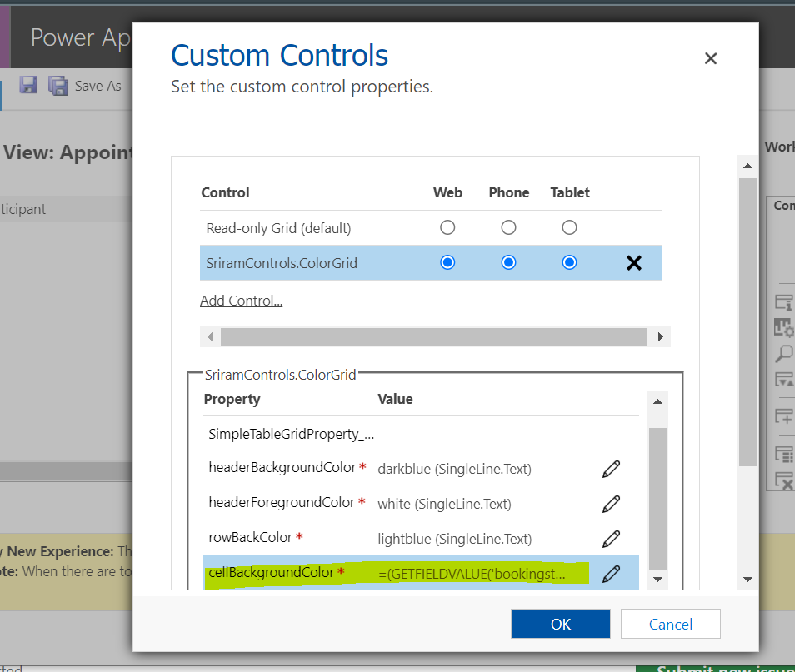Select Tablet for SriramControls.ColorGrid
Viewport: 795px width, 672px height.
coord(569,262)
